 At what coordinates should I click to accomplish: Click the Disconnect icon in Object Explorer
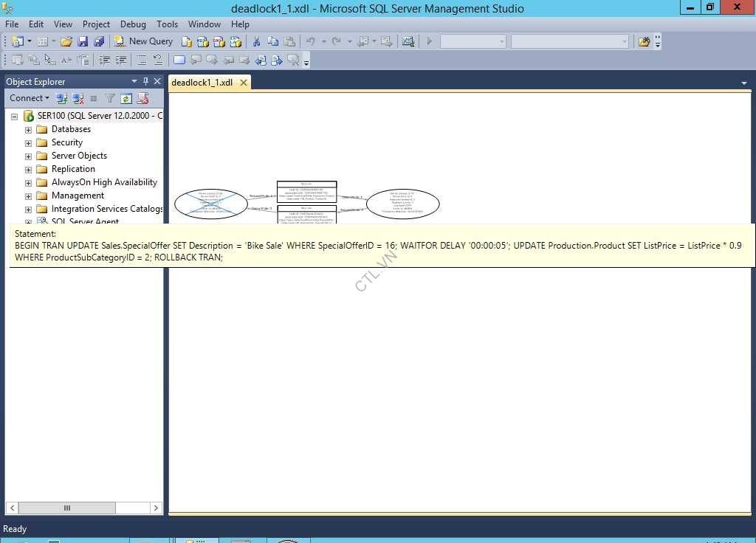(78, 98)
